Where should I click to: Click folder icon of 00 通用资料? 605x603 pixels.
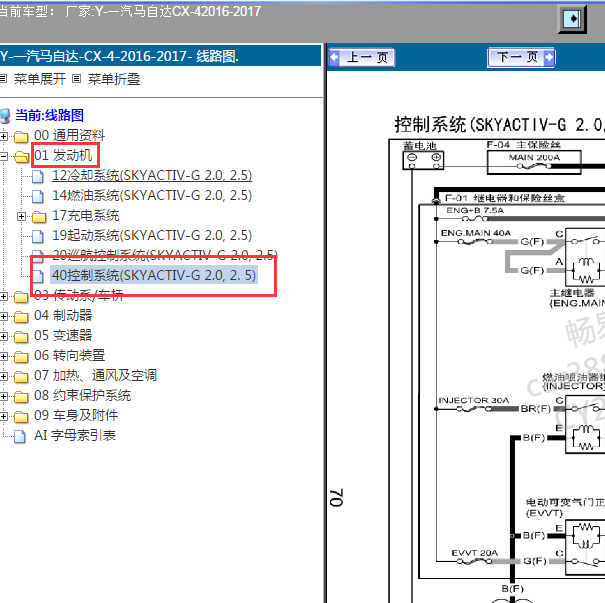[x=21, y=137]
